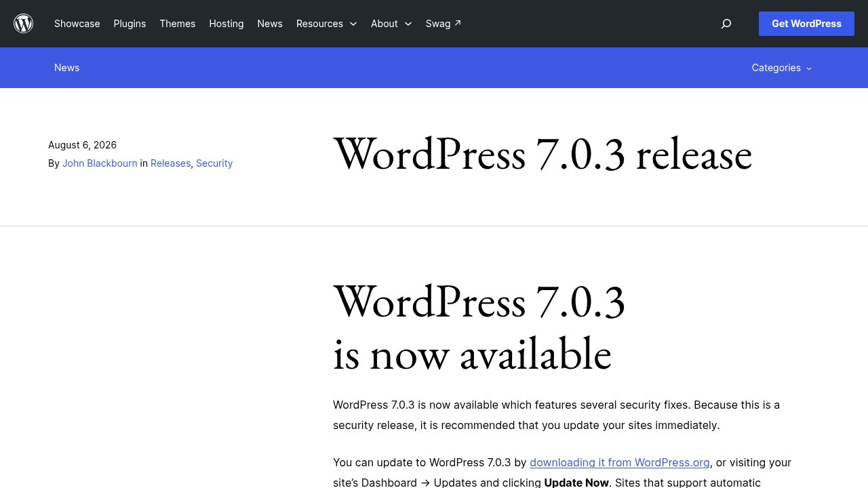
Task: Open author John Blackbourn's link
Action: point(100,163)
